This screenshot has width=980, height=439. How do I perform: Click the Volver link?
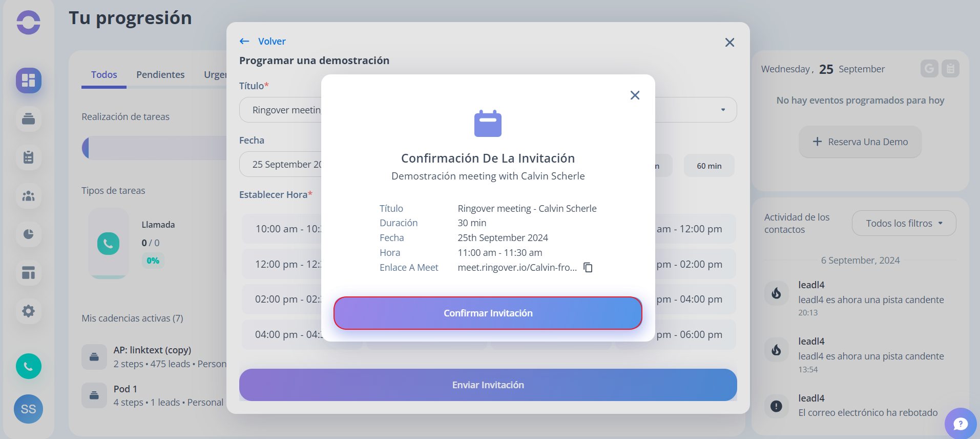point(272,41)
